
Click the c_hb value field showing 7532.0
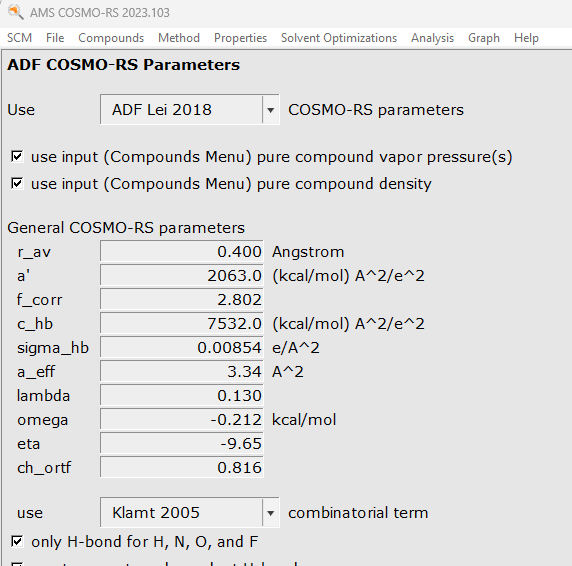182,324
